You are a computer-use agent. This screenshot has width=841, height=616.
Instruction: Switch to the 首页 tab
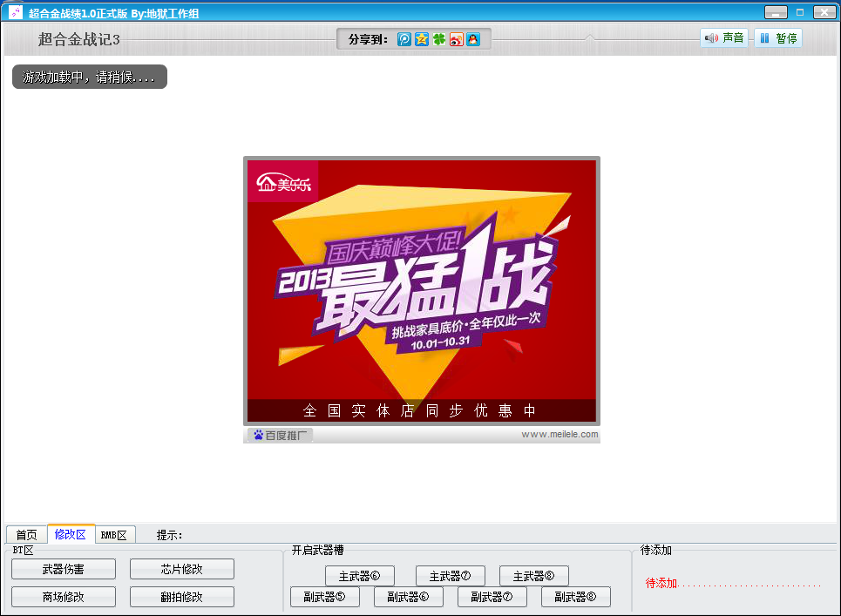pos(26,534)
